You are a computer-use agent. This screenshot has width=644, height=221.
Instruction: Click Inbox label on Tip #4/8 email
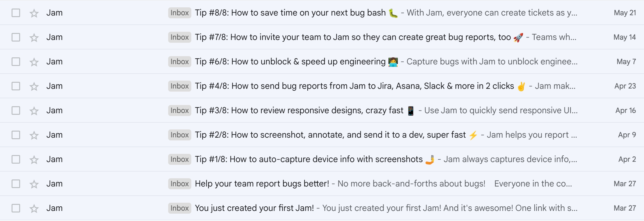[179, 86]
